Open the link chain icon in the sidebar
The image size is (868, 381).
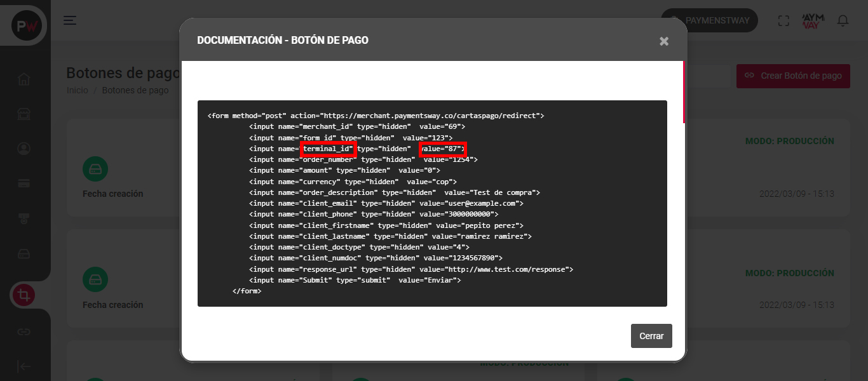tap(24, 331)
